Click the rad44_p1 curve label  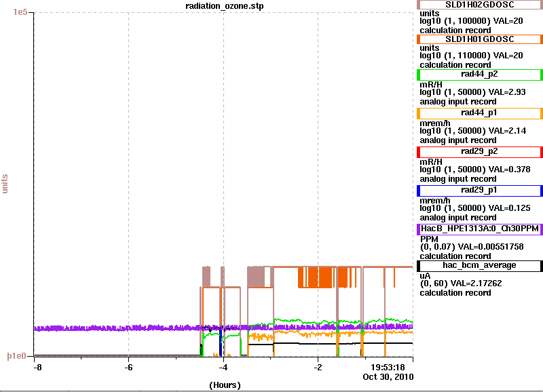[x=480, y=113]
